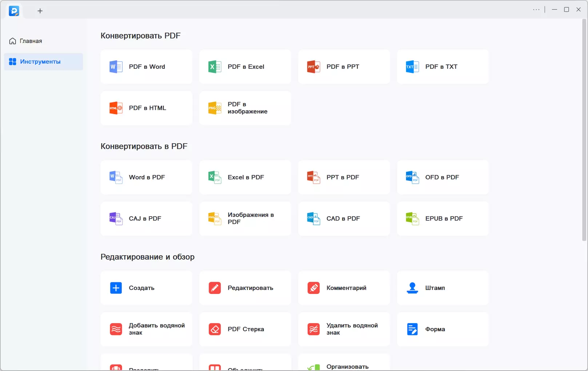Open the three-dots more options menu
This screenshot has width=588, height=371.
(x=536, y=10)
